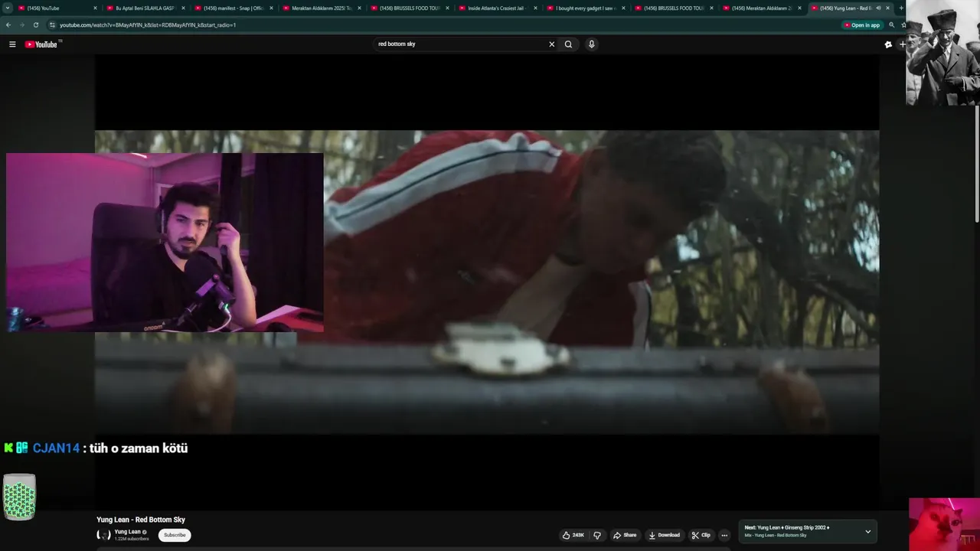Click the 'Yung Lean - Red Bottom Sky' title
The image size is (980, 551).
click(x=141, y=520)
